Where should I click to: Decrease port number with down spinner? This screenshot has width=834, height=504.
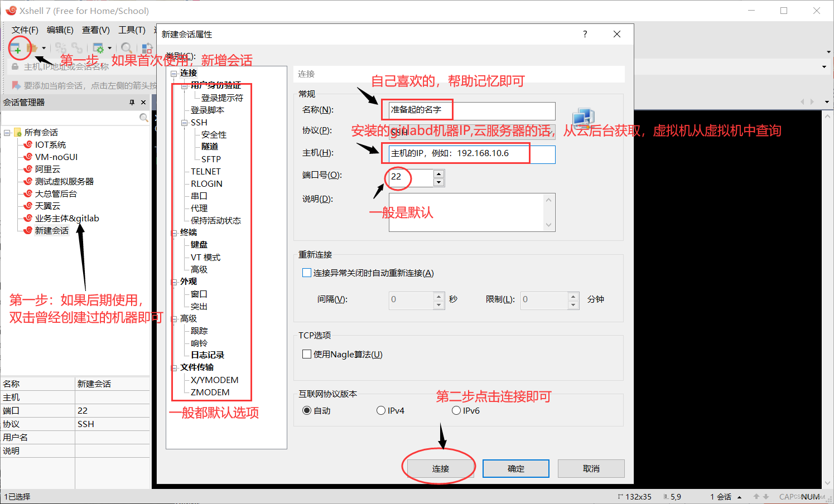click(x=439, y=182)
